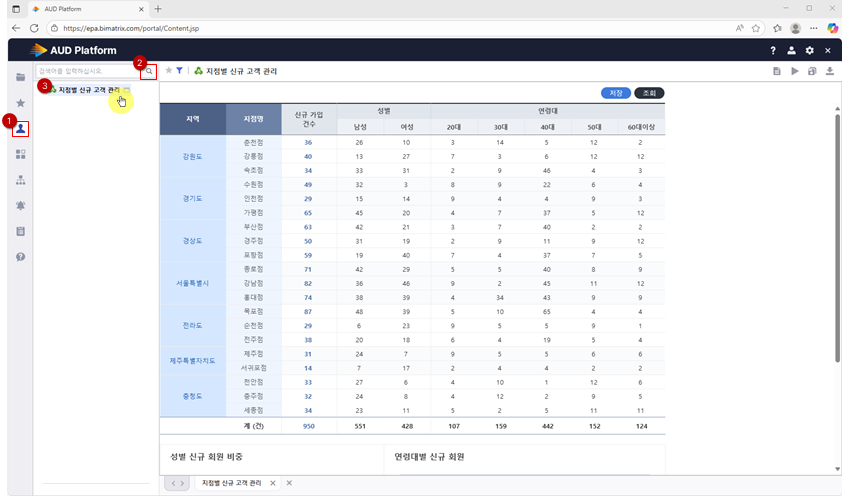Click the download icon in report toolbar
The width and height of the screenshot is (842, 496).
click(x=829, y=71)
